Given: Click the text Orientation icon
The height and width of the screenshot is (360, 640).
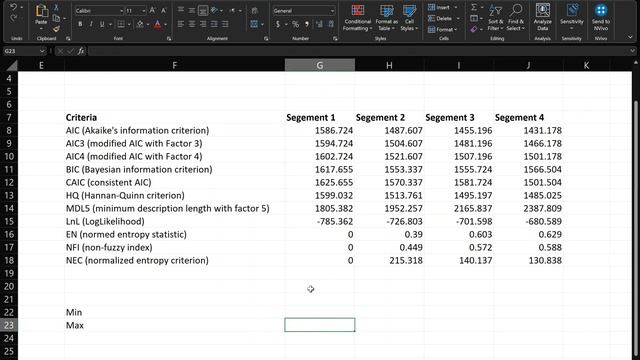Looking at the screenshot, I should pos(214,10).
